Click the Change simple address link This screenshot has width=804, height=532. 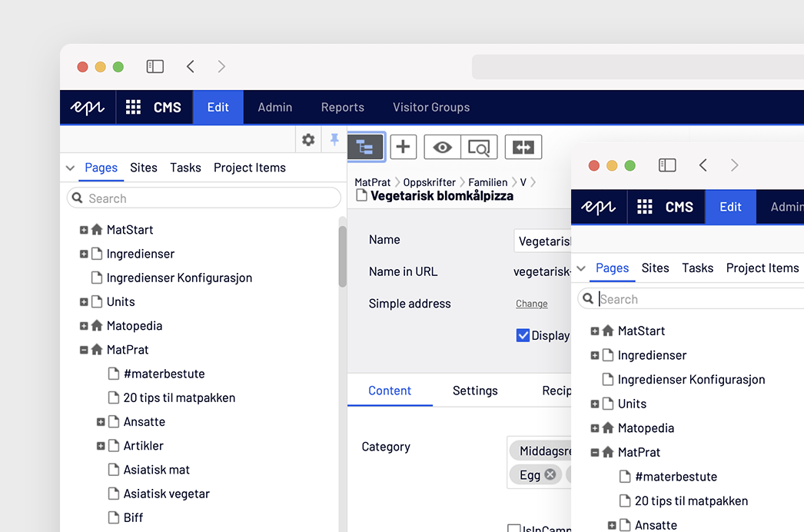532,304
